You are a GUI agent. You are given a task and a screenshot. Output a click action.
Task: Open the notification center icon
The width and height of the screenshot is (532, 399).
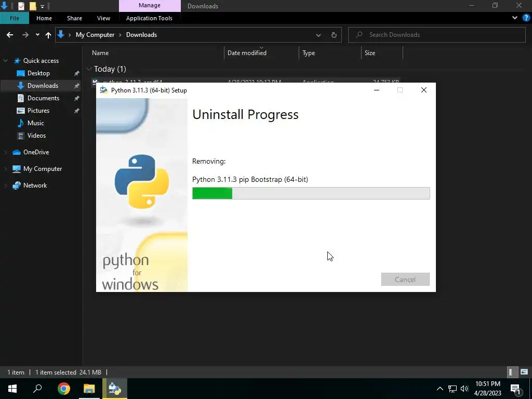[516, 389]
